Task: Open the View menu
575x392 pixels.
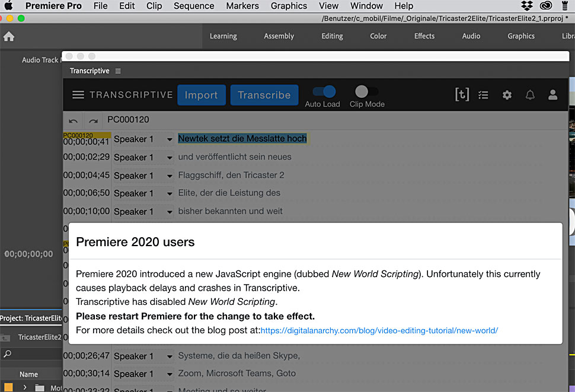Action: 328,6
